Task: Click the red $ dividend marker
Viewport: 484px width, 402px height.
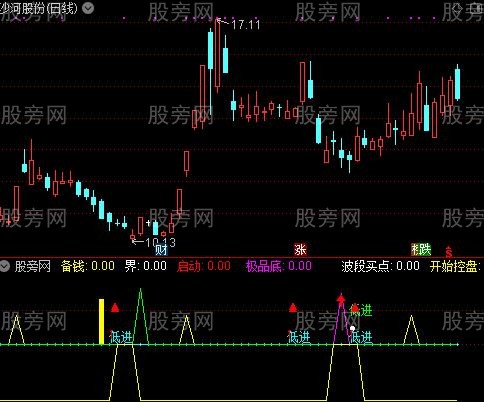Action: point(449,252)
